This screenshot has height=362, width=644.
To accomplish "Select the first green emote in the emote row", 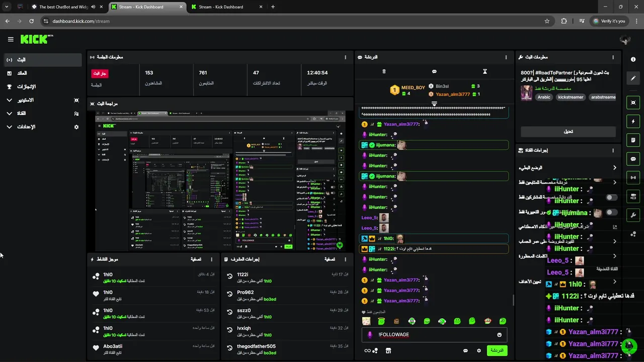I will [x=381, y=321].
